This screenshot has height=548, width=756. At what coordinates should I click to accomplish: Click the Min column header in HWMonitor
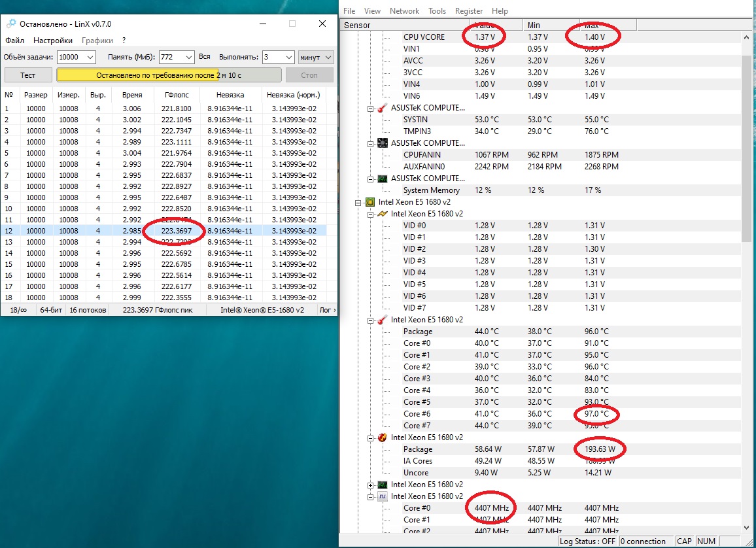[x=551, y=25]
